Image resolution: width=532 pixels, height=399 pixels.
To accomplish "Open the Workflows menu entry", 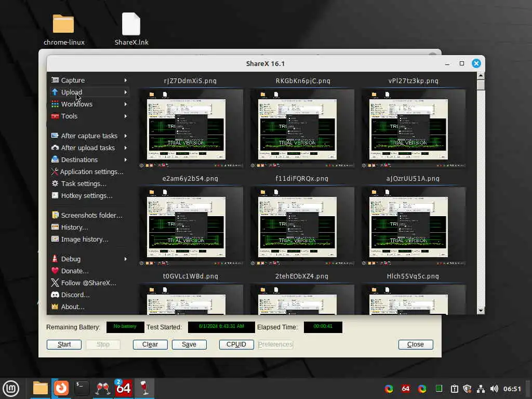I will coord(89,104).
